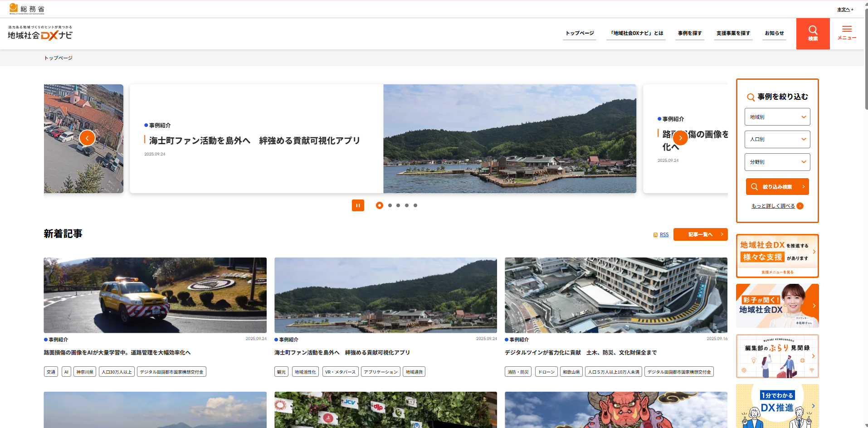Jump to the last carousel indicator dot

[x=415, y=205]
